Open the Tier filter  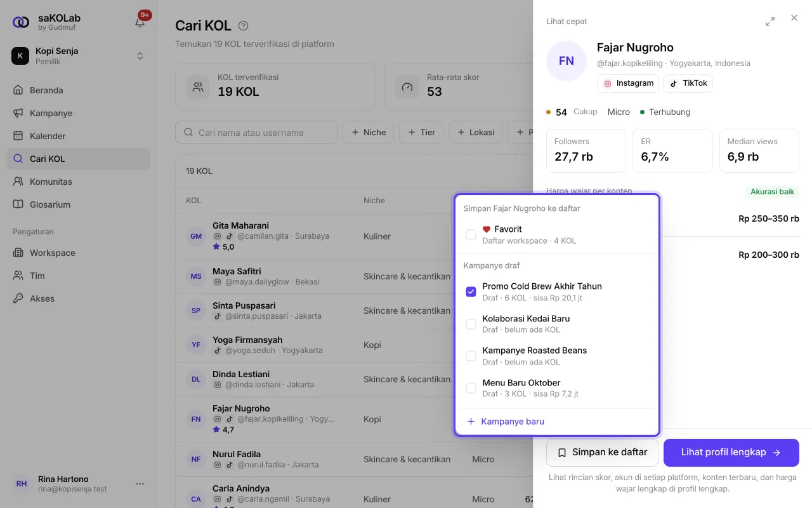click(421, 132)
